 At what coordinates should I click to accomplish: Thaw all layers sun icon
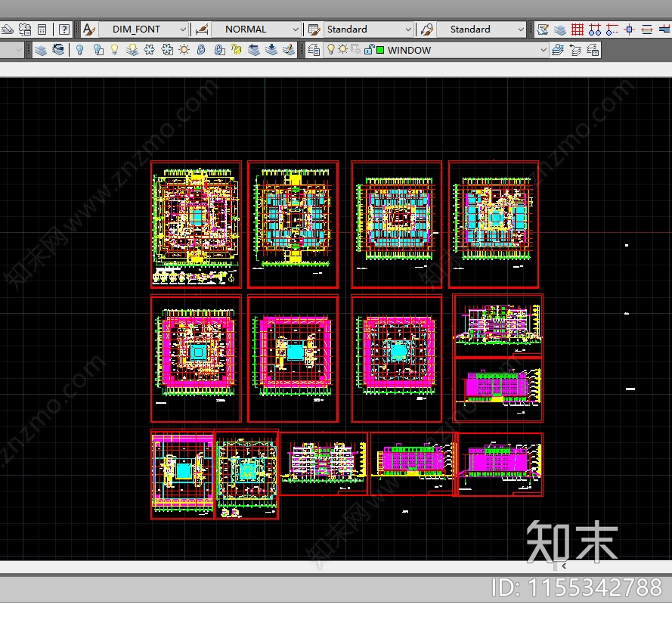[x=184, y=50]
